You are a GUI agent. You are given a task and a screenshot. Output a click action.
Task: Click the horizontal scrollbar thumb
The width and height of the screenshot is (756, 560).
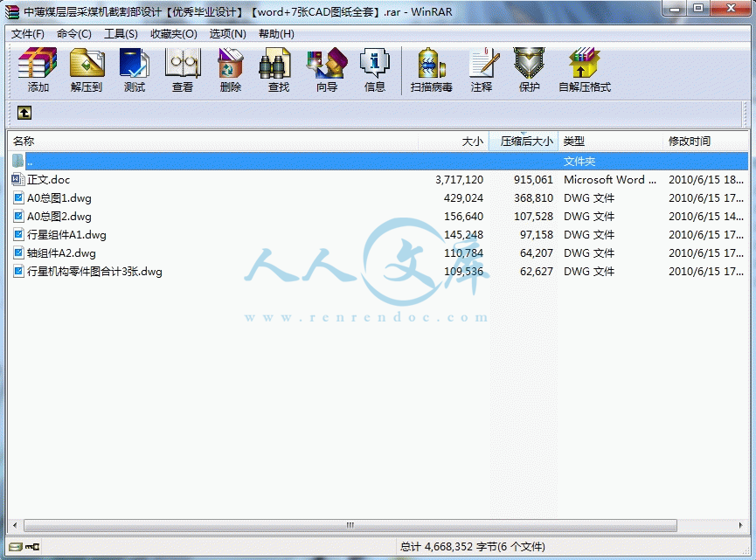[x=350, y=525]
